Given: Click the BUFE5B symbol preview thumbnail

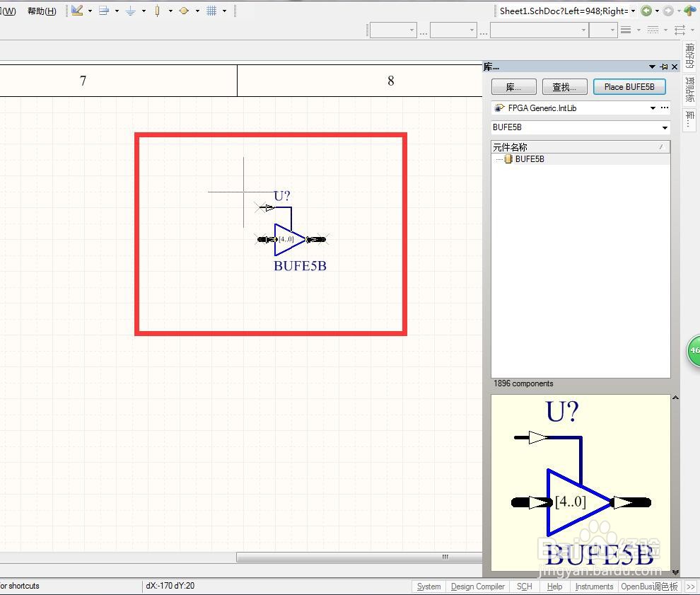Looking at the screenshot, I should pos(581,483).
